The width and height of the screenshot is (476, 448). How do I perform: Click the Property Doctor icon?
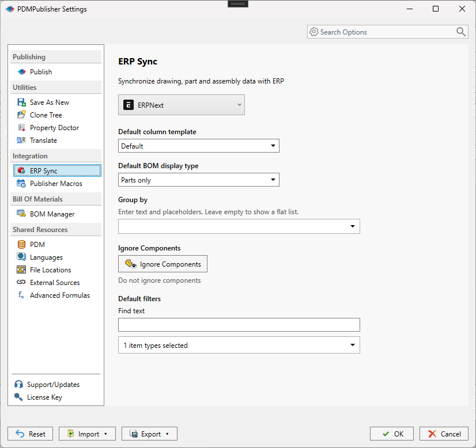pyautogui.click(x=21, y=128)
